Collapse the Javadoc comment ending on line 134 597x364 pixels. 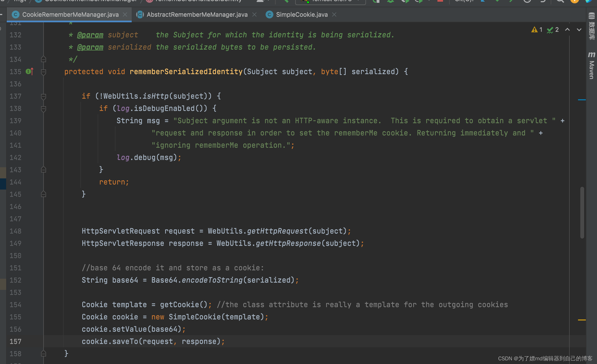44,59
